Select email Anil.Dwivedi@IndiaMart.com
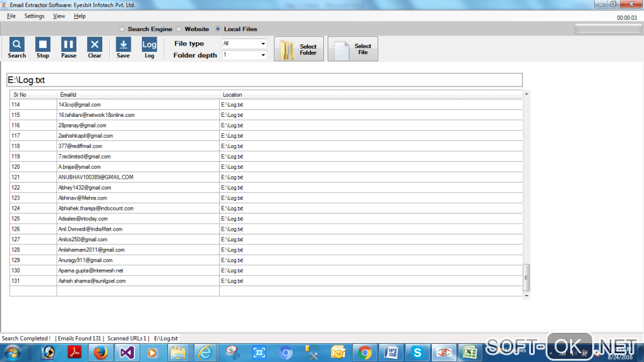The width and height of the screenshot is (644, 362). tap(90, 229)
